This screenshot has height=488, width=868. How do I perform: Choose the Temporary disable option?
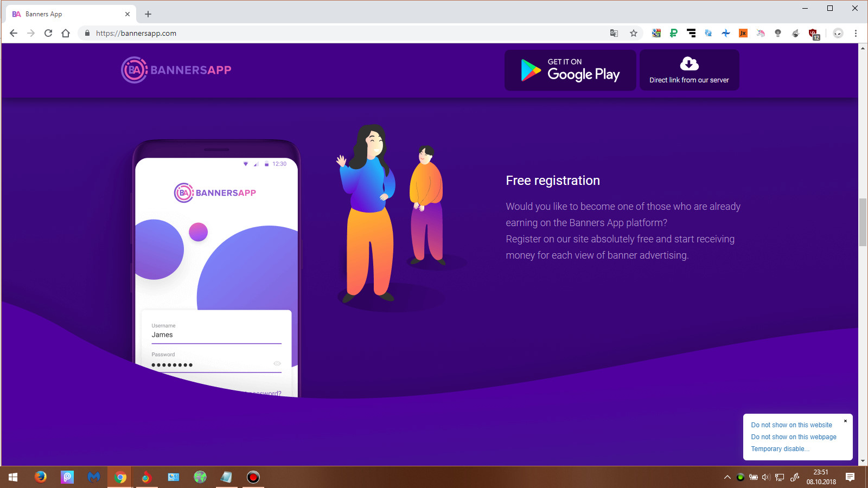(x=780, y=449)
